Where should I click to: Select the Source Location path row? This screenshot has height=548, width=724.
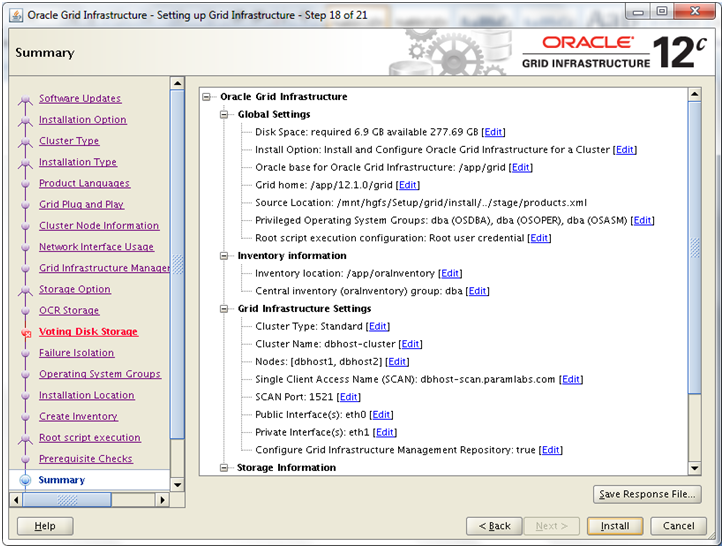click(x=421, y=203)
